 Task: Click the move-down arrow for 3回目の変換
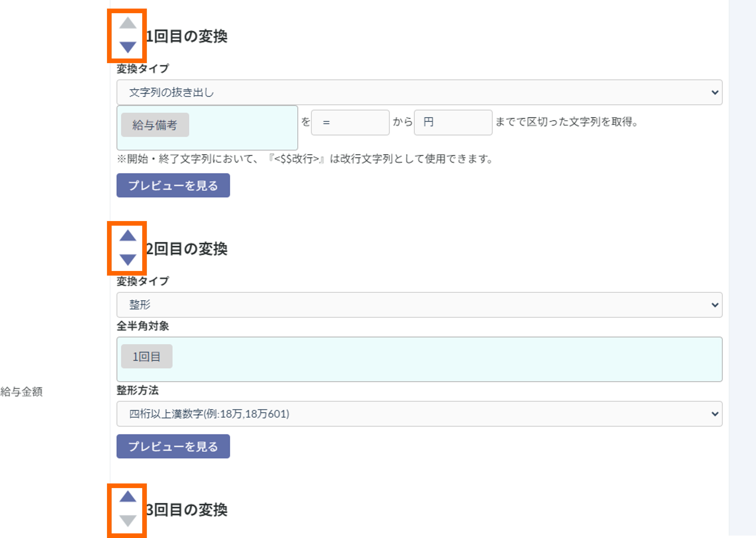click(128, 521)
